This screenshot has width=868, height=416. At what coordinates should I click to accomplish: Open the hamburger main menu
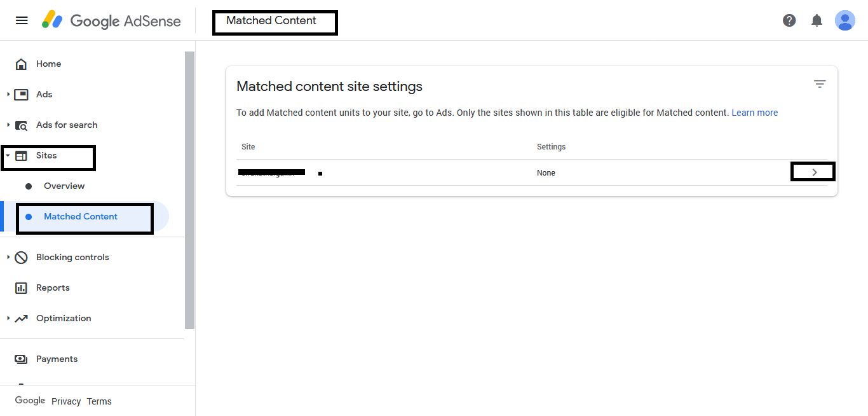[x=22, y=20]
